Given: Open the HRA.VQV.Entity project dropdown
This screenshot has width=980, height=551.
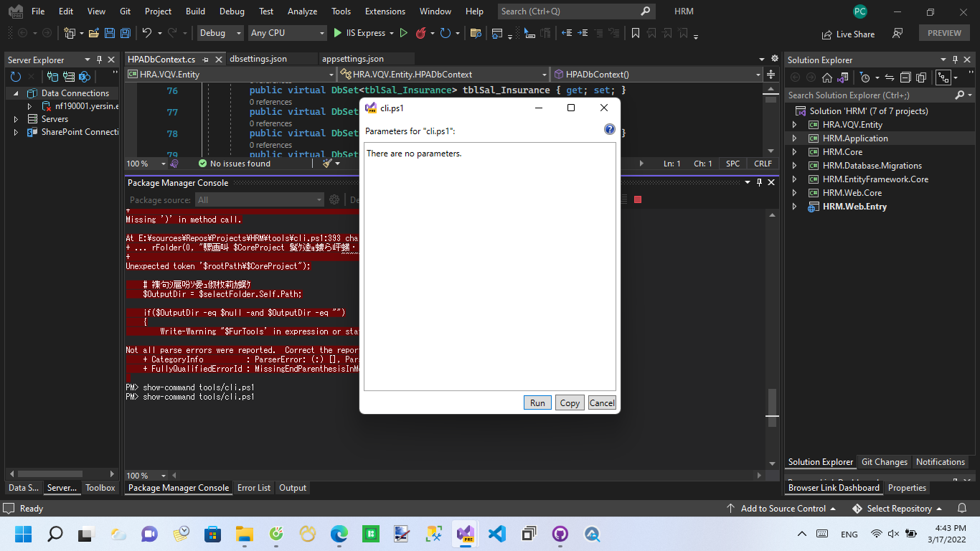Looking at the screenshot, I should point(231,74).
